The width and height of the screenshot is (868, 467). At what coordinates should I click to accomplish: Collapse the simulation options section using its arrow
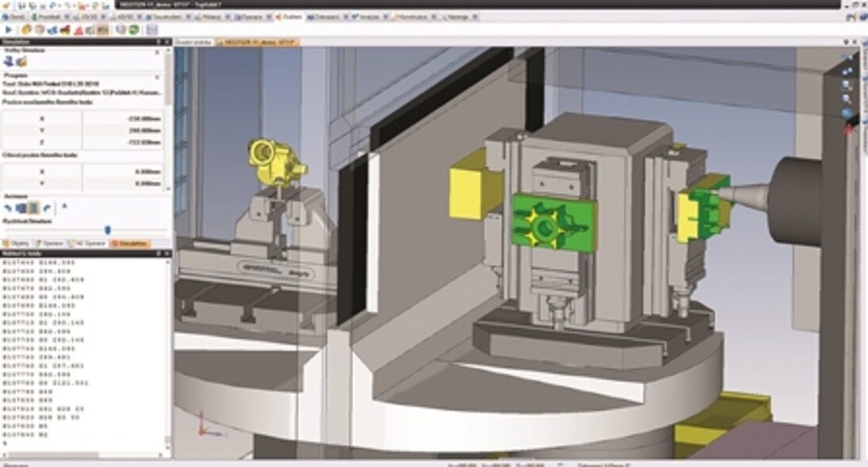(x=158, y=50)
